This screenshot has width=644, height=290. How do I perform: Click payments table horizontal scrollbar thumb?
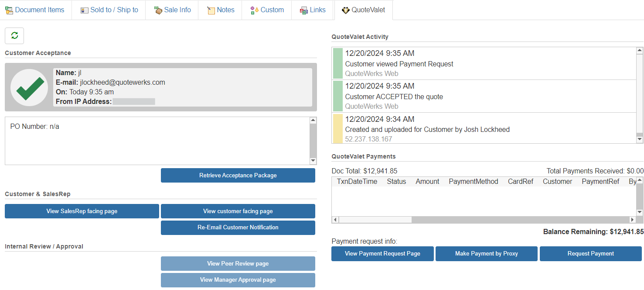[x=375, y=220]
